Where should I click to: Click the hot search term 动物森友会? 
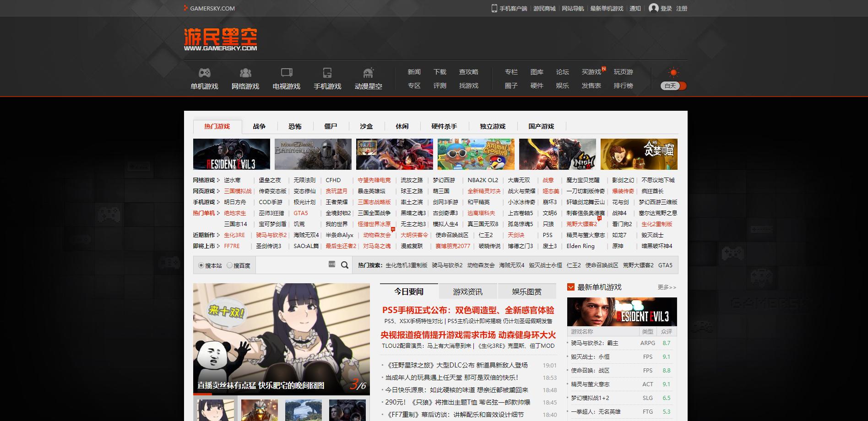coord(481,265)
